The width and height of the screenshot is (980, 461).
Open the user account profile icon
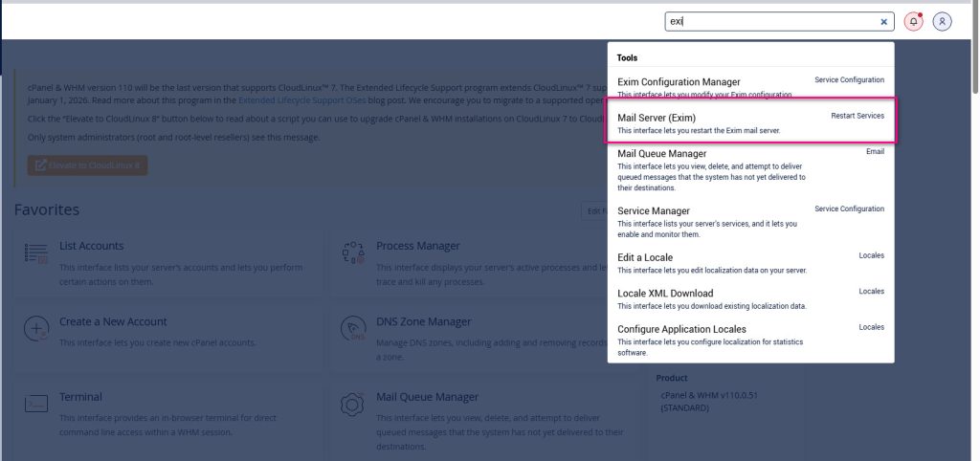(x=942, y=21)
